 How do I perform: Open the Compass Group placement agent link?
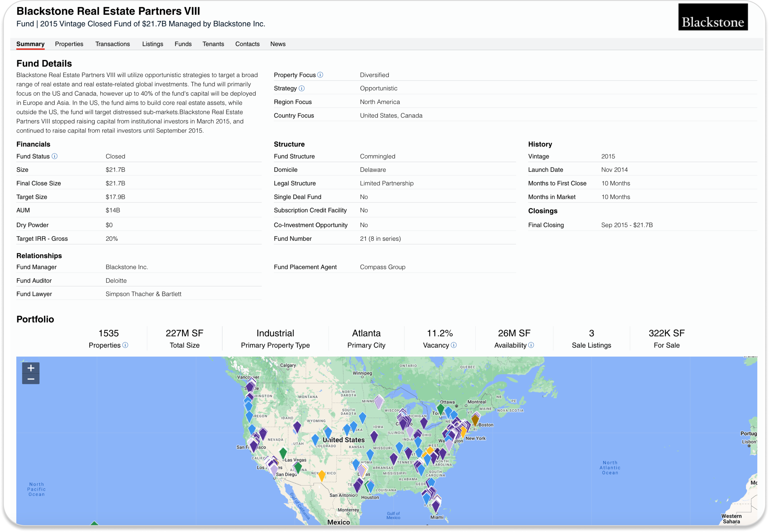coord(382,267)
